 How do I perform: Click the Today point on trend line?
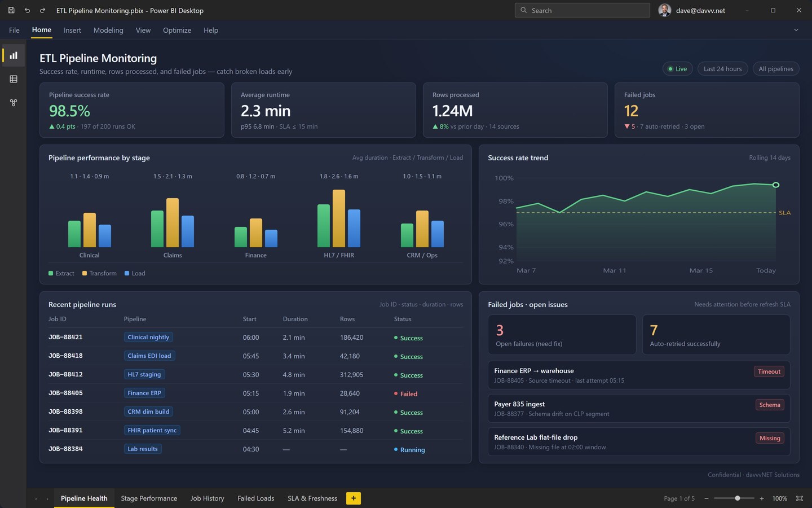point(776,185)
